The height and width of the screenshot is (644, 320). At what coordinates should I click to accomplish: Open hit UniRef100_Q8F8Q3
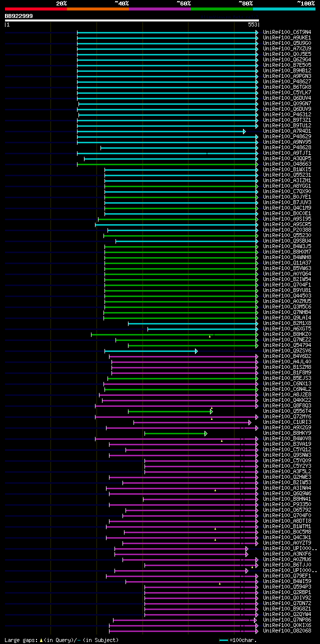[287, 405]
